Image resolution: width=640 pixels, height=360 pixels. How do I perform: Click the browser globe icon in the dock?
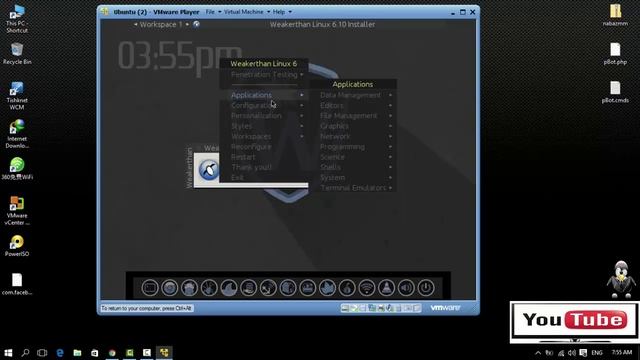tap(169, 288)
